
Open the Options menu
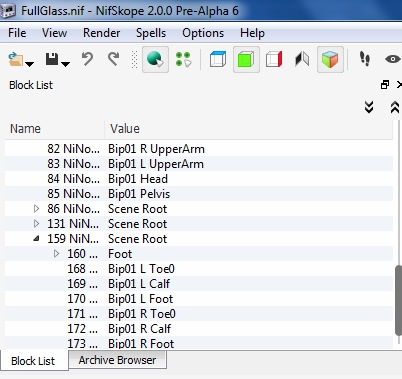(203, 33)
